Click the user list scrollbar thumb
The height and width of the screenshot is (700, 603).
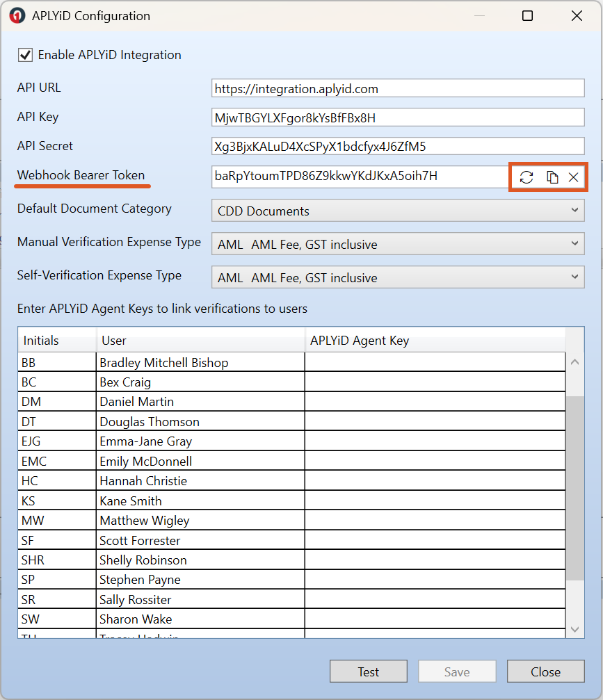pyautogui.click(x=575, y=489)
